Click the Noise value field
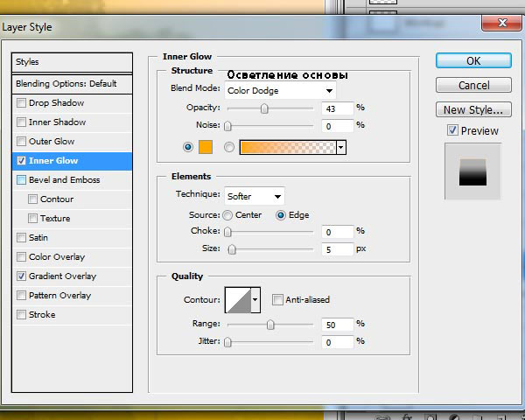Image resolution: width=525 pixels, height=420 pixels. pyautogui.click(x=338, y=126)
